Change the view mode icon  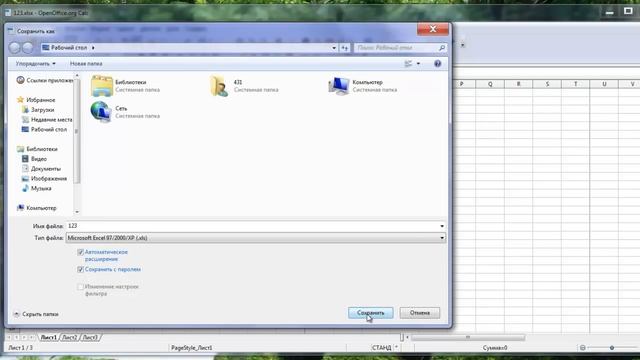point(408,64)
